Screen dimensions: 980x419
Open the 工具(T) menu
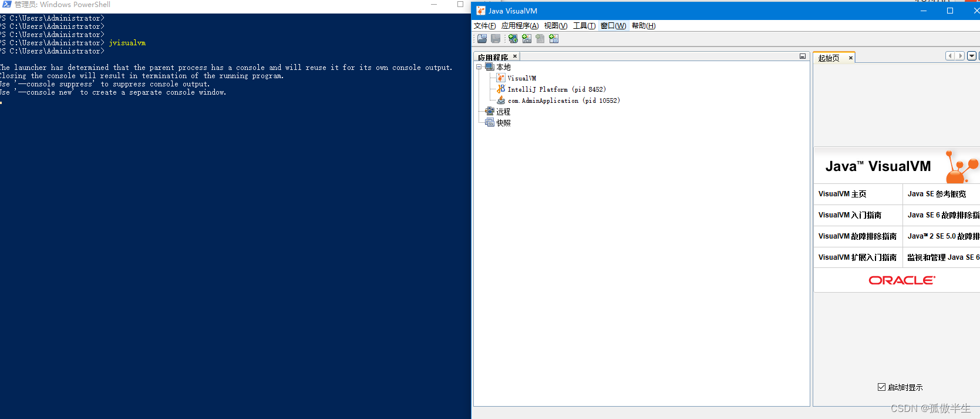click(x=584, y=26)
